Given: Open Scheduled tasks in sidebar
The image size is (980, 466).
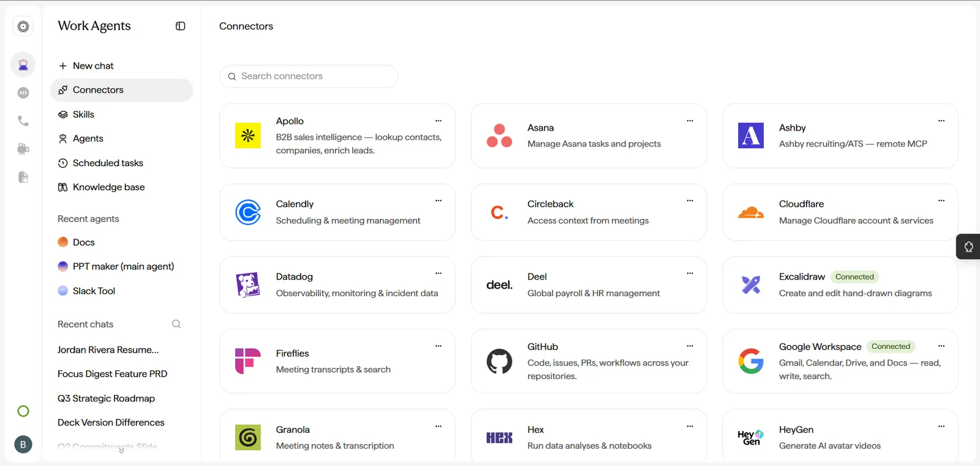Looking at the screenshot, I should point(121,163).
